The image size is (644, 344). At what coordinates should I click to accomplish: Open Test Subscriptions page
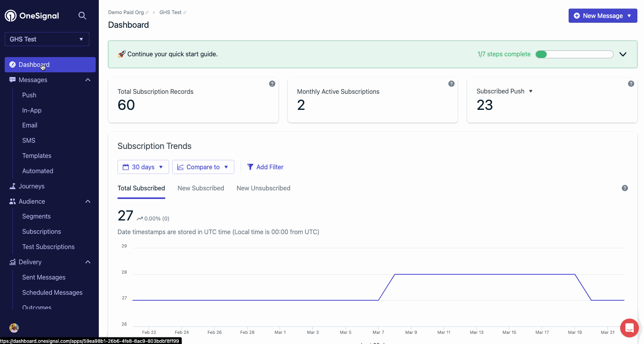tap(48, 247)
